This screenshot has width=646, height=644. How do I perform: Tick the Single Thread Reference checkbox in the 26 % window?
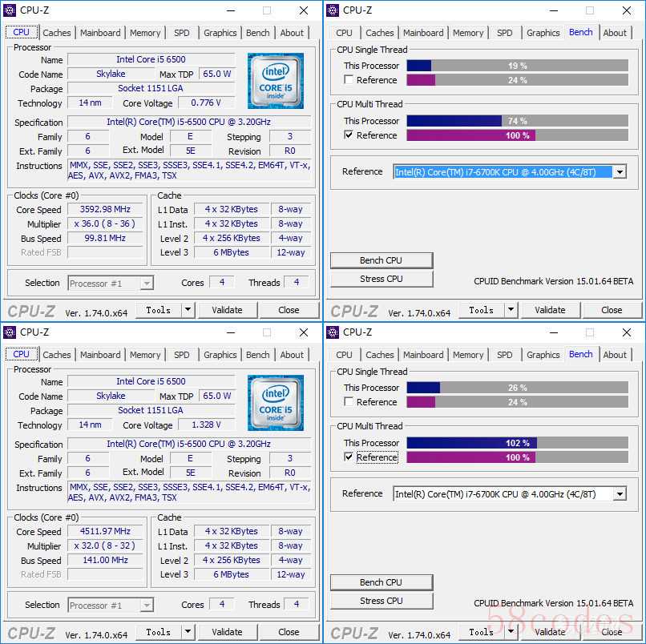click(x=349, y=402)
